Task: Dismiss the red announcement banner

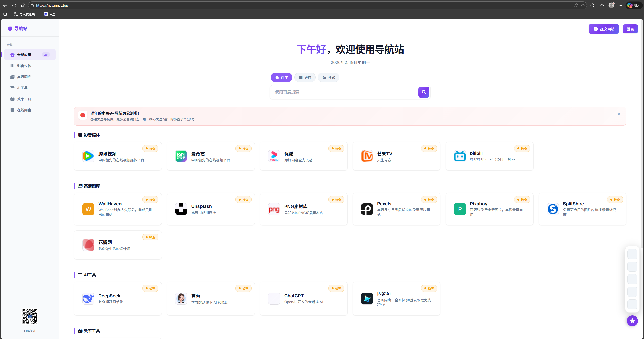Action: pyautogui.click(x=619, y=114)
